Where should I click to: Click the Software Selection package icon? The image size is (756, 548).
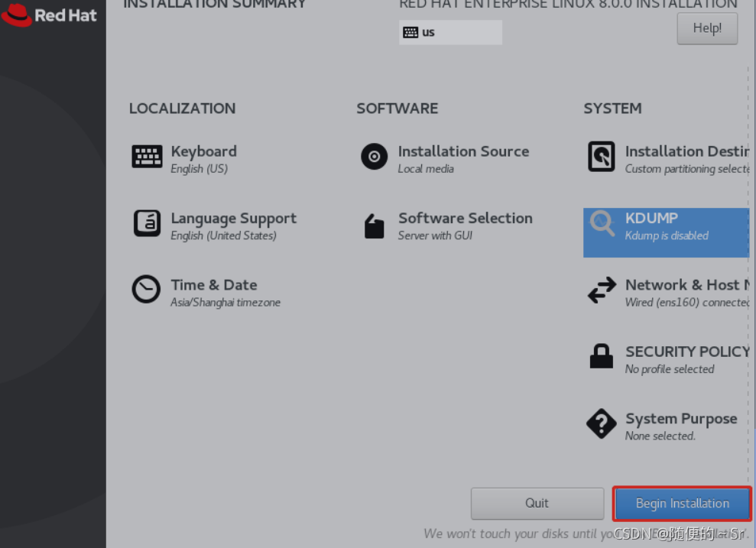coord(374,226)
